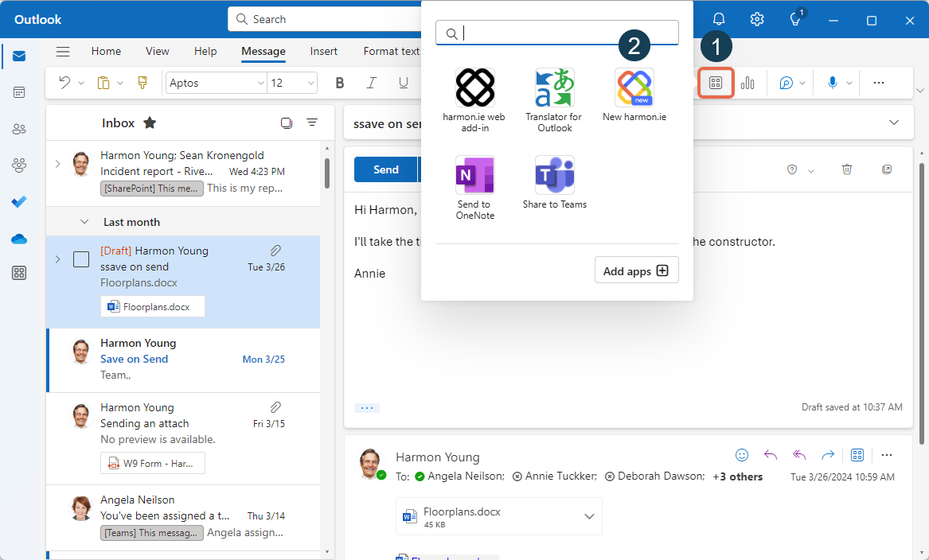The height and width of the screenshot is (560, 929).
Task: Open the Calendar from the left rail
Action: (x=19, y=92)
